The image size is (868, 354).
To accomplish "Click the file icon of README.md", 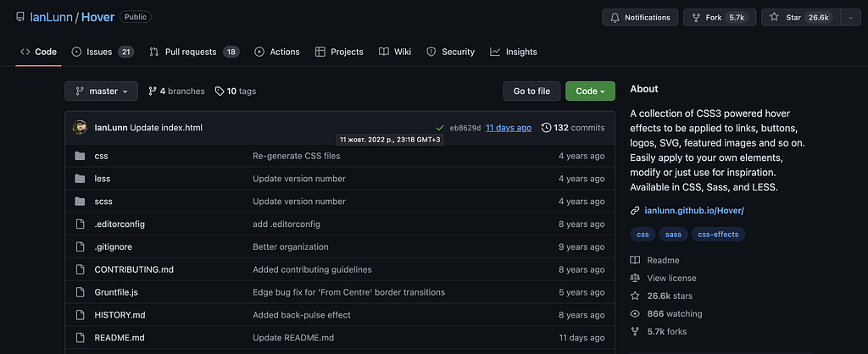I will click(x=80, y=337).
